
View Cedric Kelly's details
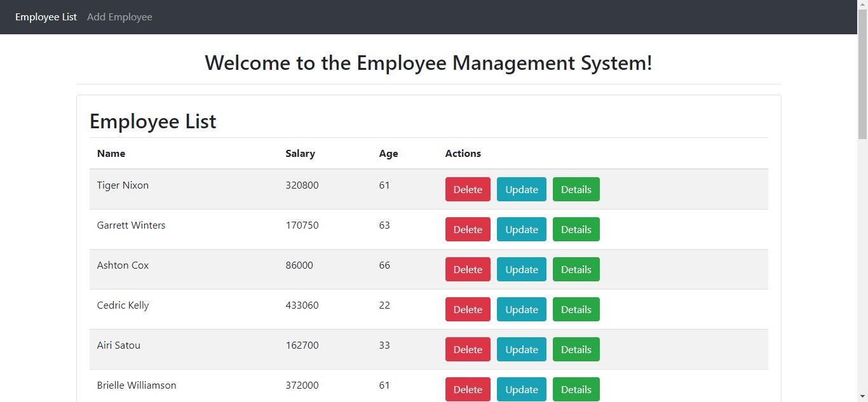576,309
